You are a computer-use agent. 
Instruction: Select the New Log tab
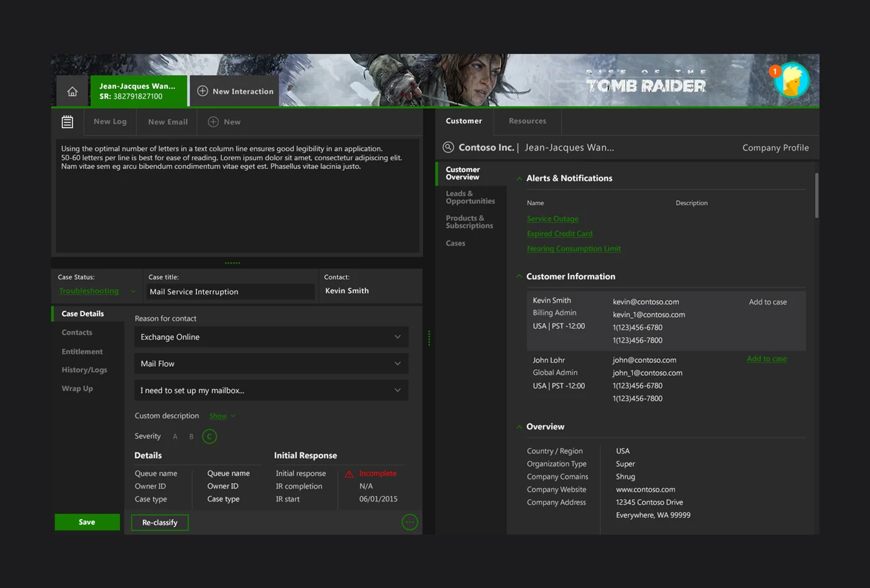[x=110, y=122]
